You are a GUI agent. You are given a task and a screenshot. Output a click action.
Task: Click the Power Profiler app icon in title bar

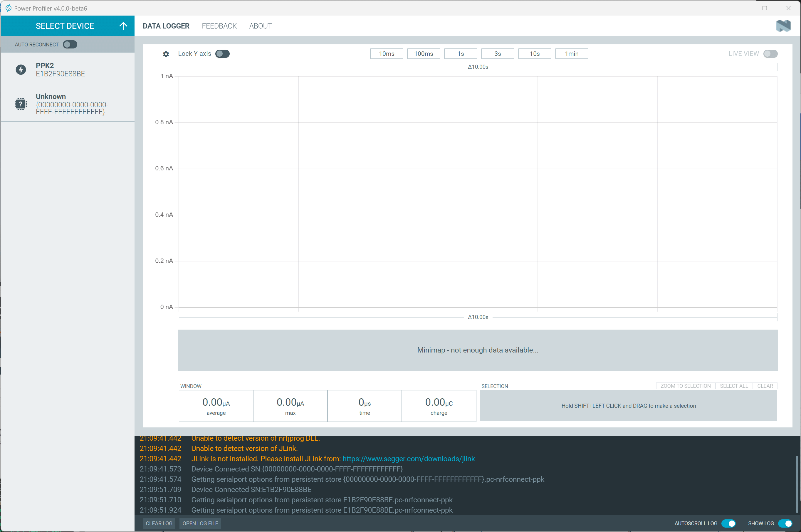tap(8, 8)
